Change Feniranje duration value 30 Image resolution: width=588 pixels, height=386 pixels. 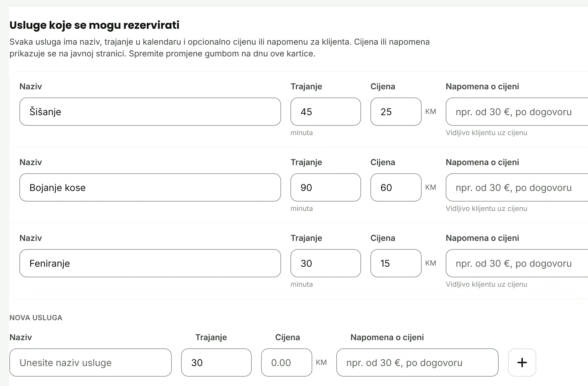pos(326,263)
